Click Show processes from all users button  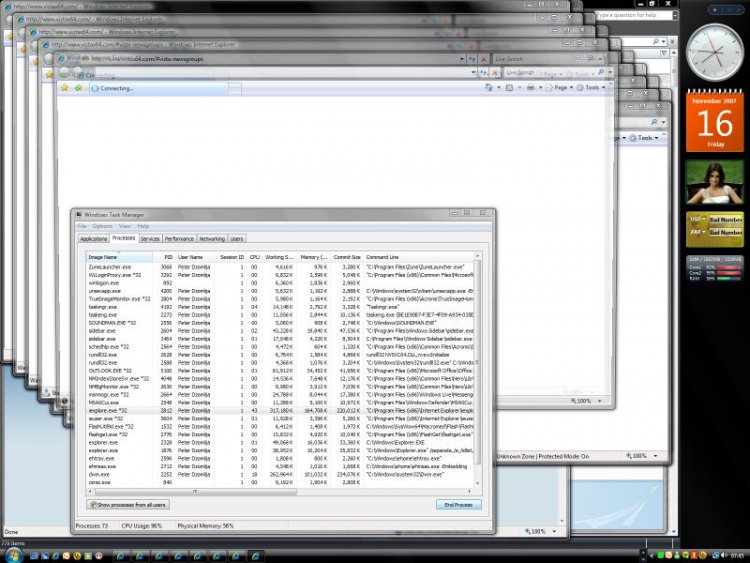click(x=128, y=505)
